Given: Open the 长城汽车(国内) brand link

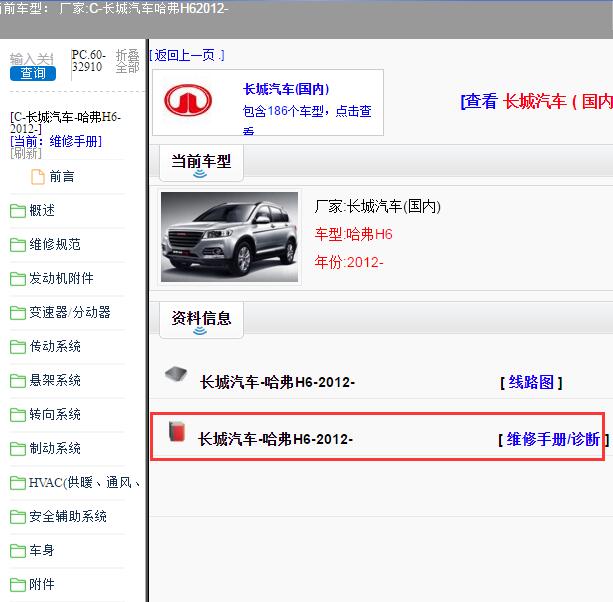Looking at the screenshot, I should (x=286, y=89).
